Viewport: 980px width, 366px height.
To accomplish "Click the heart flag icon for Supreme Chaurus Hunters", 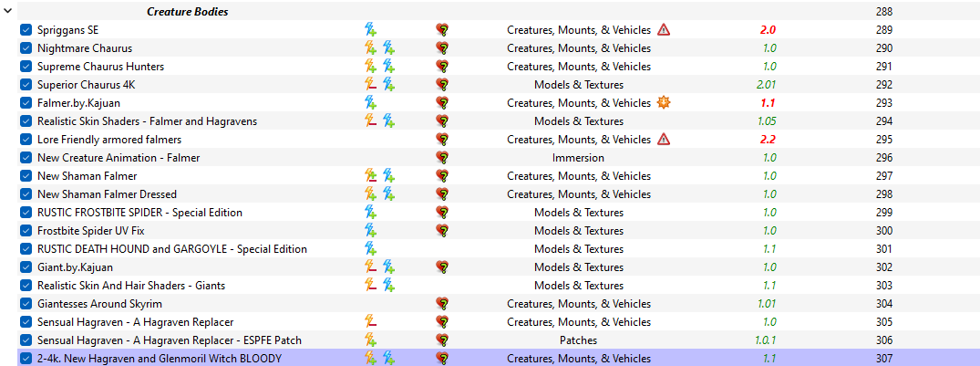I will coord(442,67).
